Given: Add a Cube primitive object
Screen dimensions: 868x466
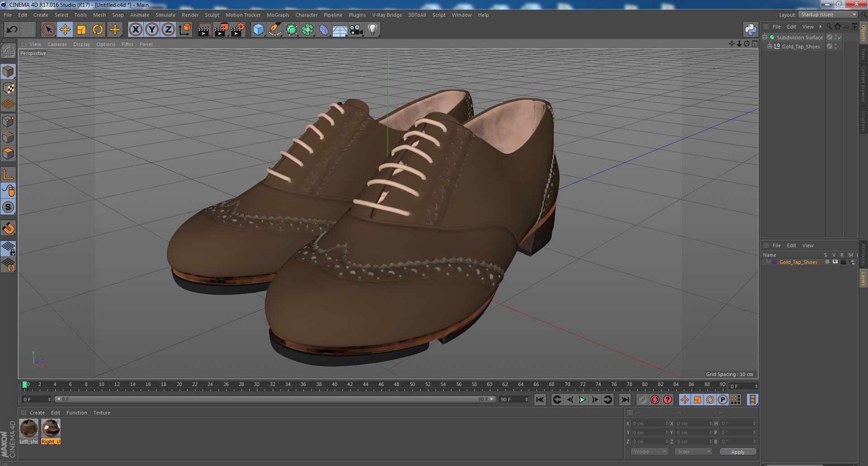Looking at the screenshot, I should click(x=258, y=30).
